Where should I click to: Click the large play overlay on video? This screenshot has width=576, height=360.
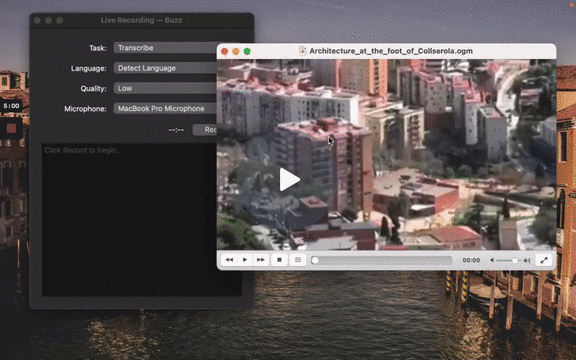289,180
